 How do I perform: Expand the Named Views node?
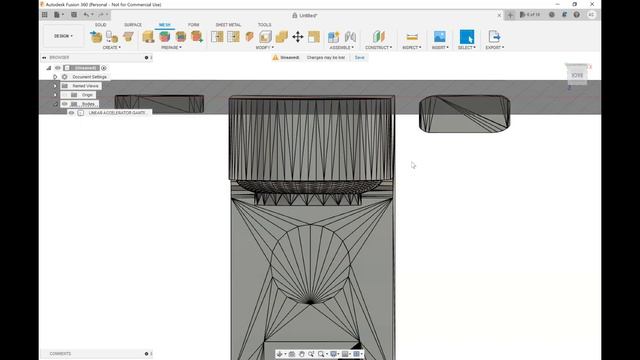55,86
